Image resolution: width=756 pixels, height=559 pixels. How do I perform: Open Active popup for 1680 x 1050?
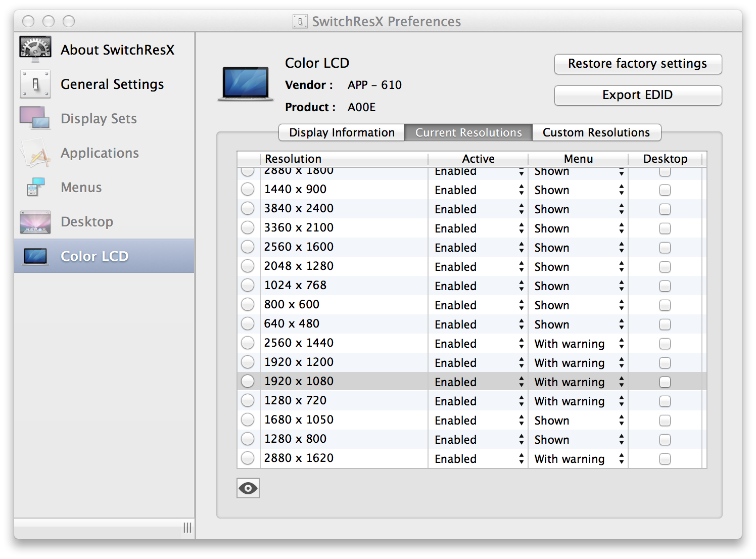[478, 421]
